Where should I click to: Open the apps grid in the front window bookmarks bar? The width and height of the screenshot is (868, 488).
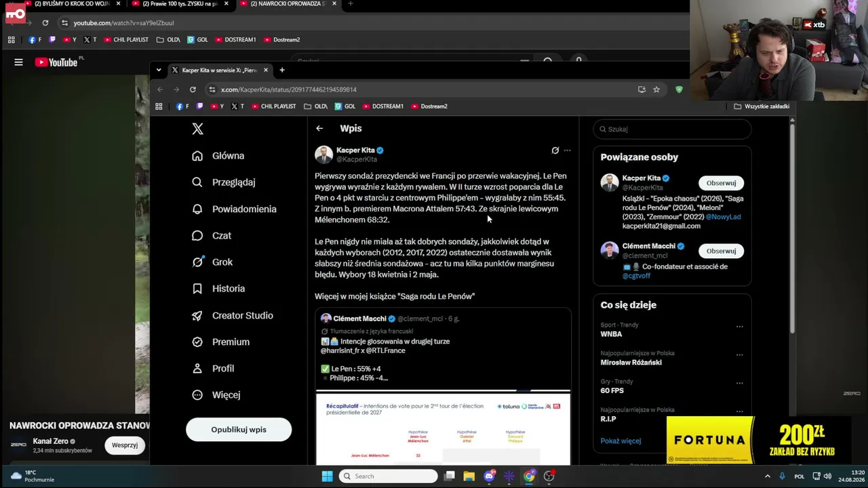[x=159, y=106]
